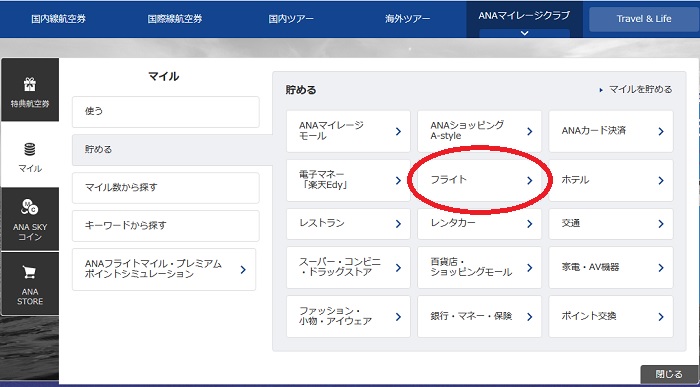Click the ANAマイレージモール text label
700x387 pixels.
coord(331,131)
